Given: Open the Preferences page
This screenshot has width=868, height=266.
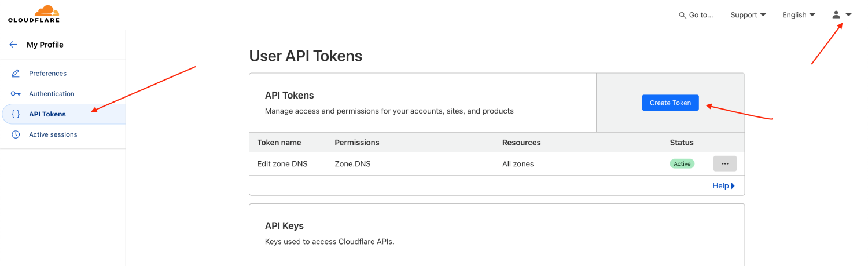Looking at the screenshot, I should coord(47,74).
